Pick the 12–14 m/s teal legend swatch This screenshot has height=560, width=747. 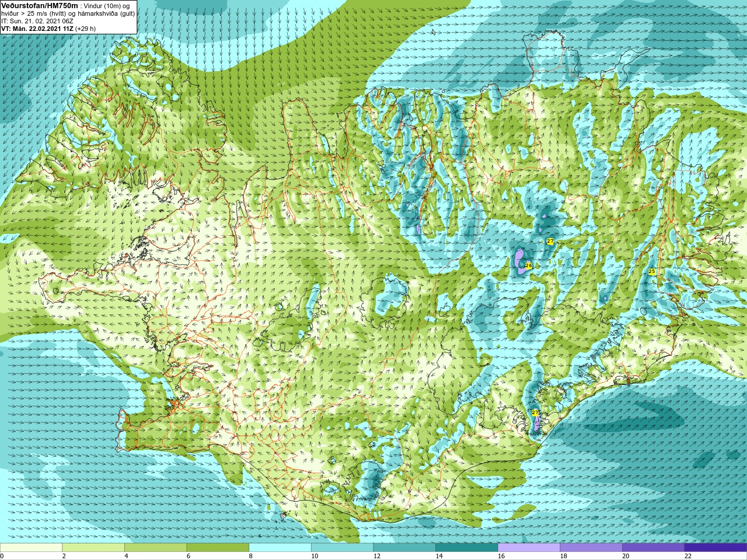tap(404, 548)
